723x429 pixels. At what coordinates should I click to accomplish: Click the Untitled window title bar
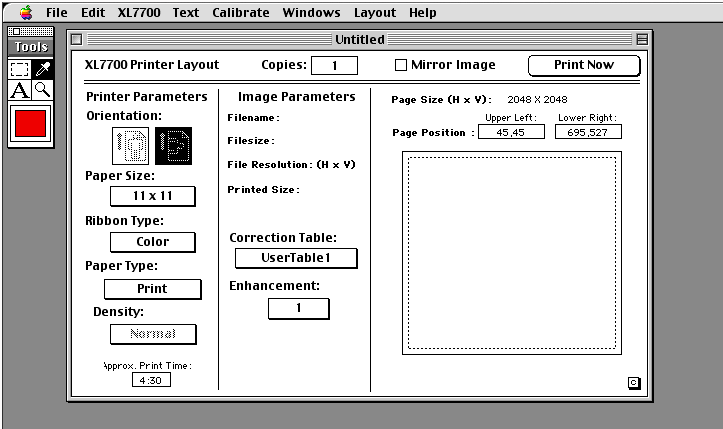360,40
